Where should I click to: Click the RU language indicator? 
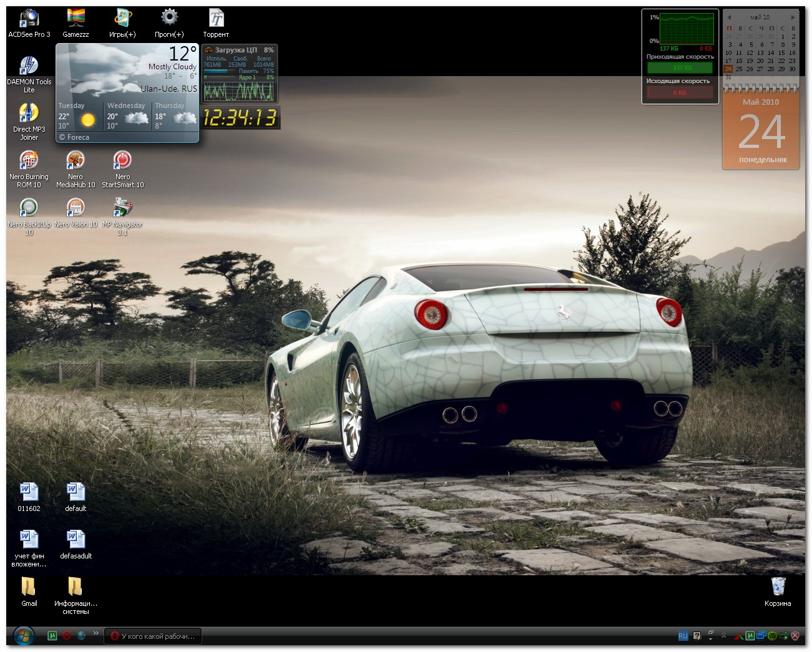[x=683, y=636]
